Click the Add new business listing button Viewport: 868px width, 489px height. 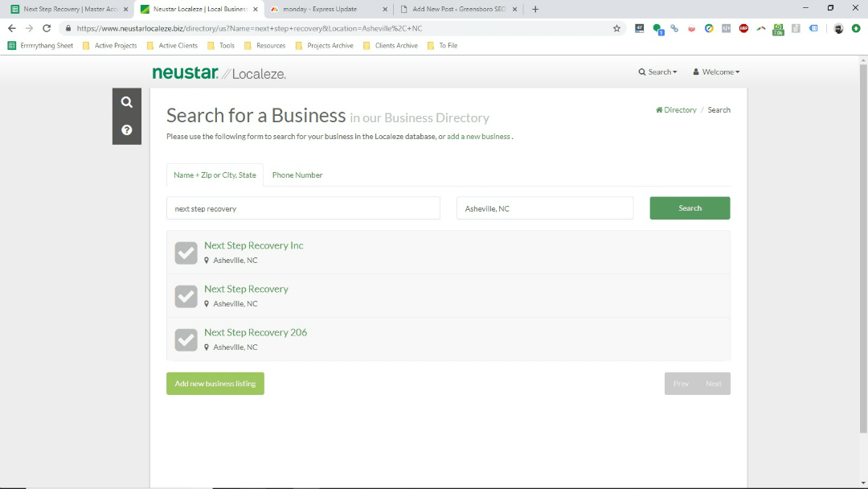(215, 384)
